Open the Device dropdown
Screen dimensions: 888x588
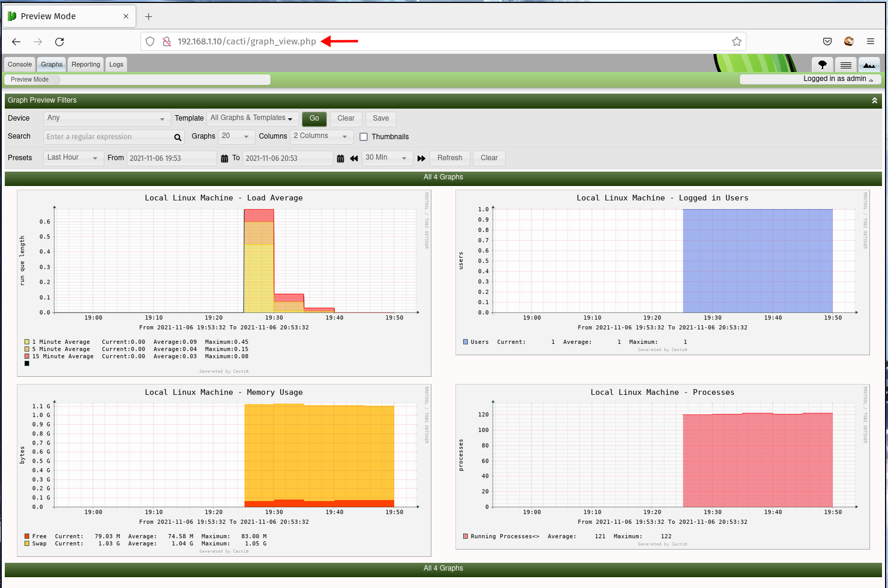[106, 118]
